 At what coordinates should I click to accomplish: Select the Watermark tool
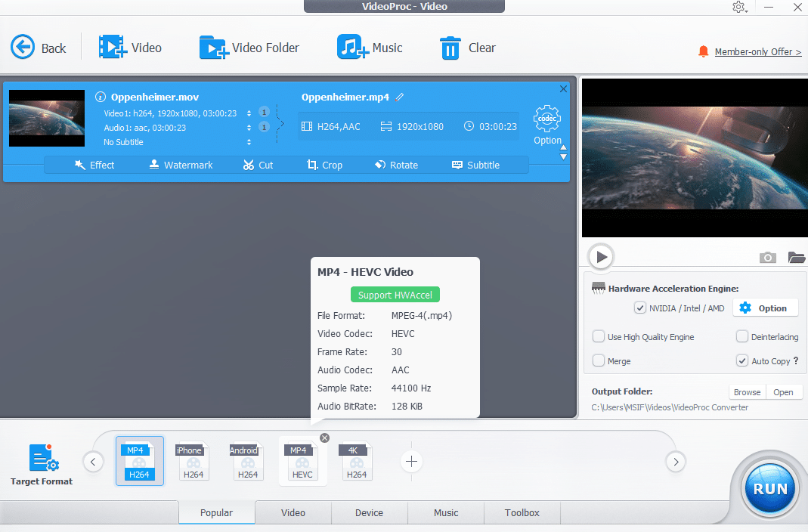(181, 165)
